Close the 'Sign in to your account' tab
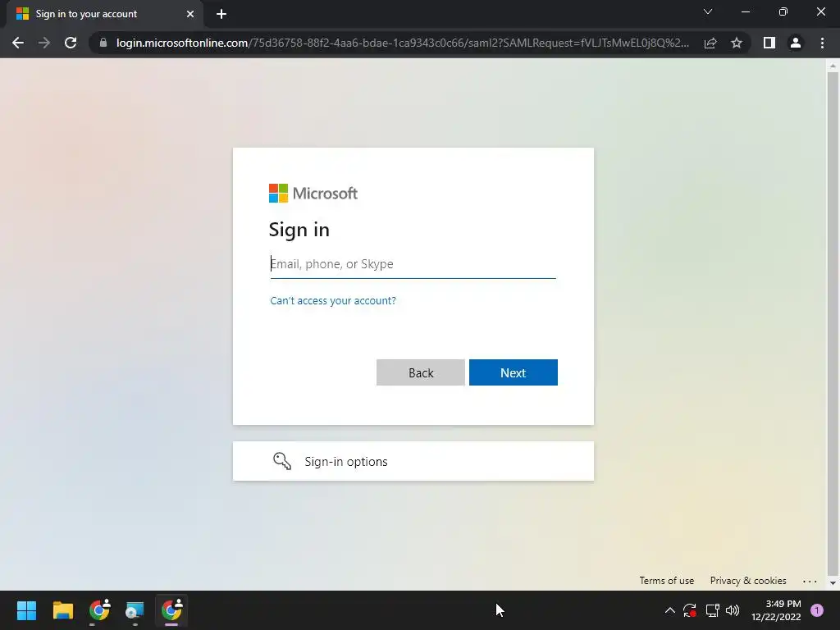Image resolution: width=840 pixels, height=630 pixels. coord(190,14)
